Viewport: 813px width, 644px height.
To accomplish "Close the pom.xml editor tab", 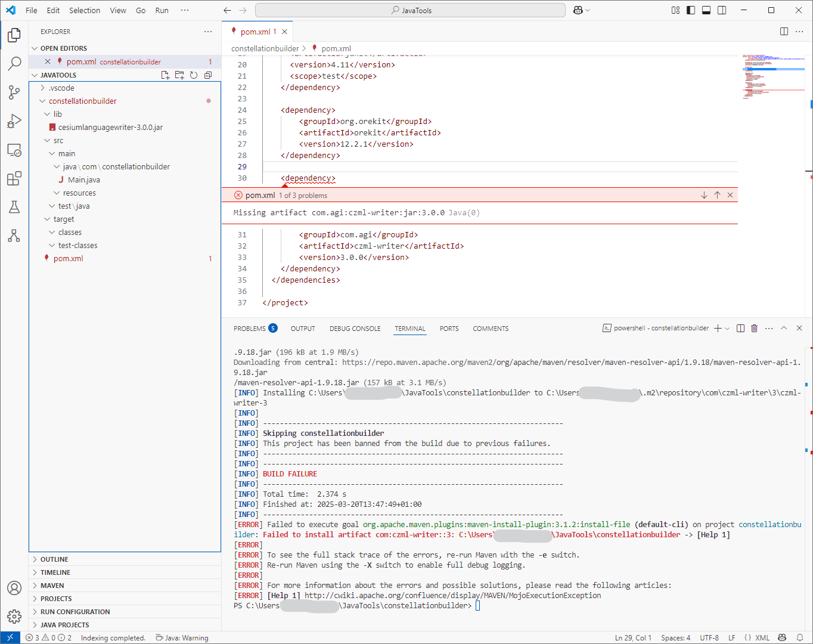I will click(x=284, y=32).
